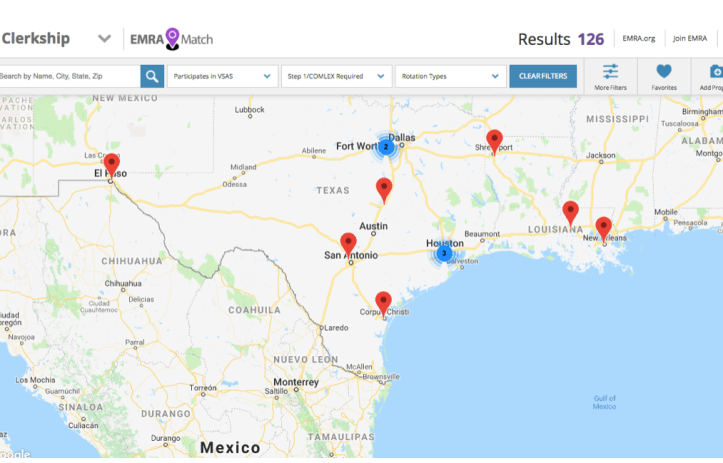Select the red pin at San Antonio
This screenshot has height=463, width=723.
[348, 245]
